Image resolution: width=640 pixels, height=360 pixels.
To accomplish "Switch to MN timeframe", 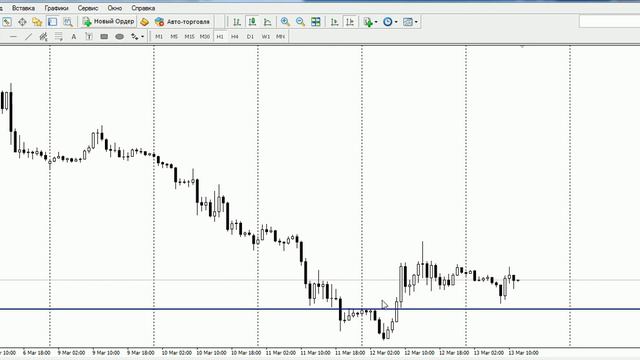I will tap(280, 37).
